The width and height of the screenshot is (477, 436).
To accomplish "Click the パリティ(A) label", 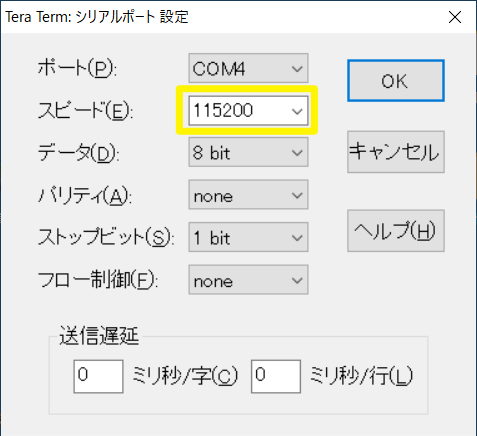I will coord(85,195).
